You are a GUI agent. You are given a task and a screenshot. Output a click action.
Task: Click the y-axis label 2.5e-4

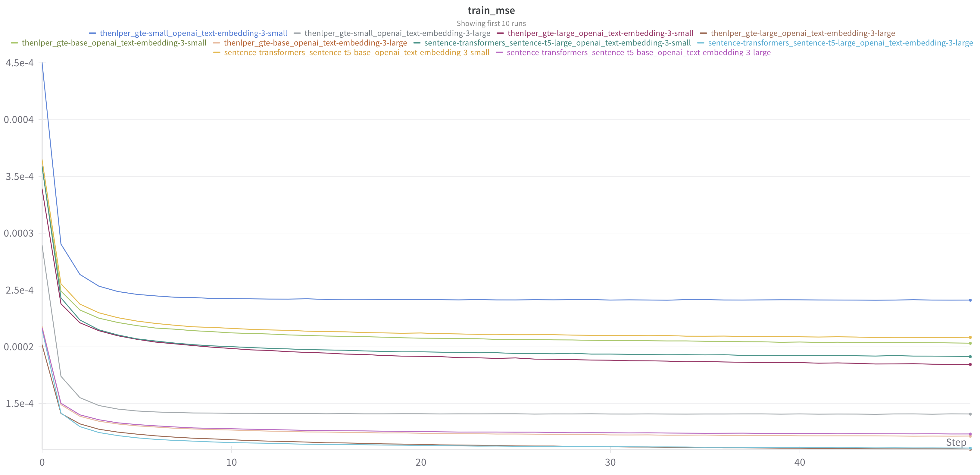pos(19,290)
